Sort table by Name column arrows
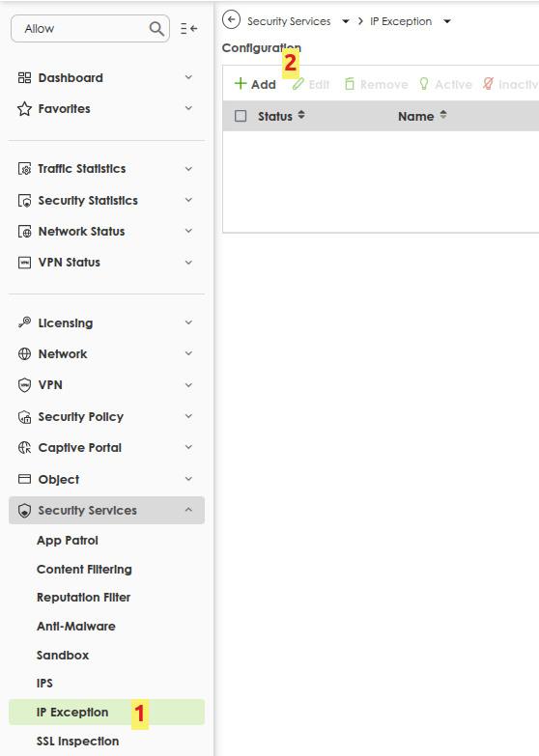This screenshot has width=539, height=756. (443, 115)
